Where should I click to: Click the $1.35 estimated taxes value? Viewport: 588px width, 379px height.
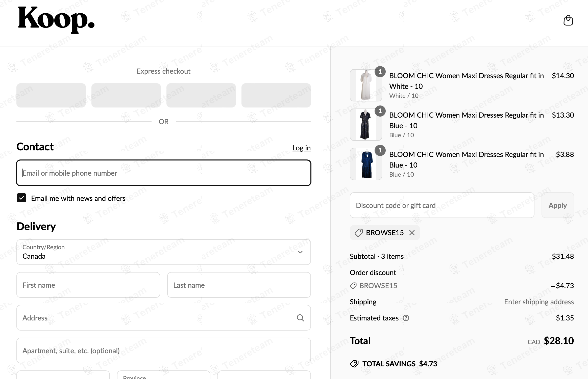565,318
